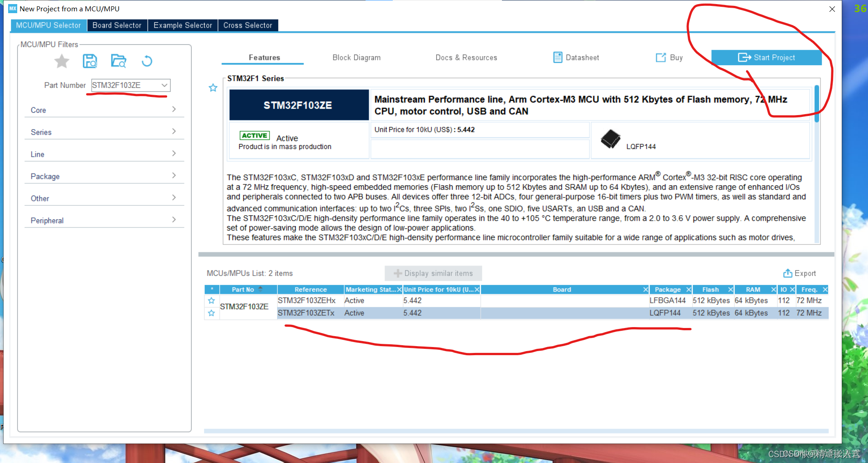Show favorite MCUs with the gray star icon

(x=62, y=61)
